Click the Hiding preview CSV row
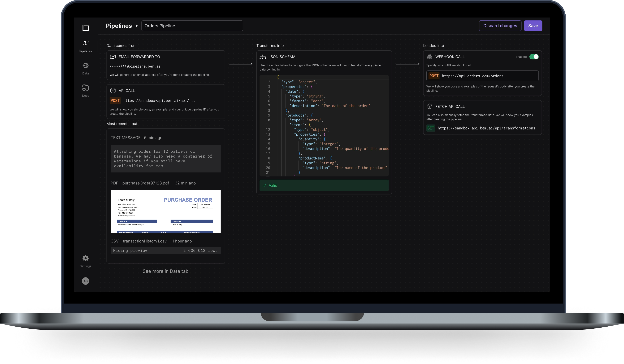Image resolution: width=624 pixels, height=364 pixels. pyautogui.click(x=165, y=251)
